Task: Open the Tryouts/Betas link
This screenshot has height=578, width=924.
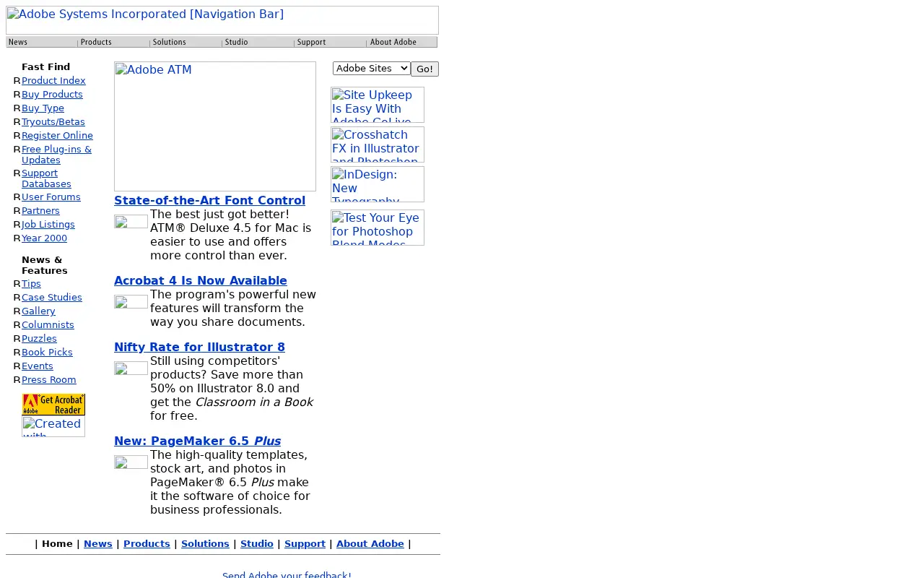Action: 53,122
